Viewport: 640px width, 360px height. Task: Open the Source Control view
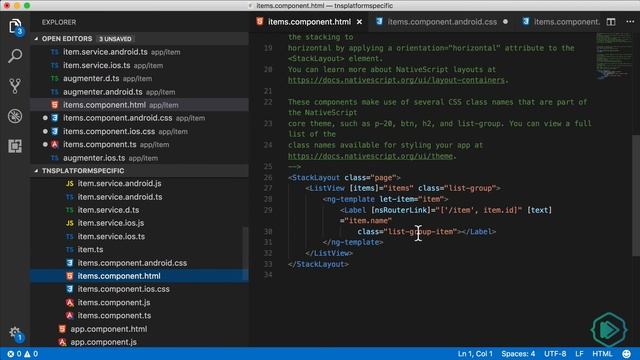point(15,86)
